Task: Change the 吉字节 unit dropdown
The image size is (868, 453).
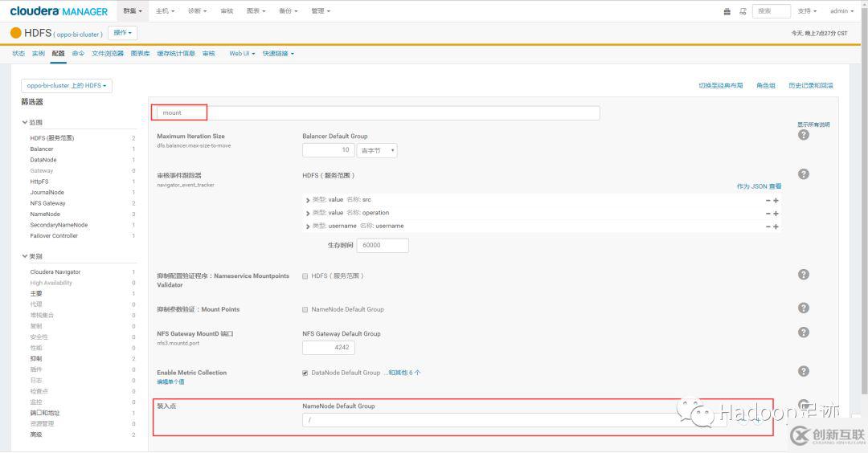Action: tap(377, 150)
